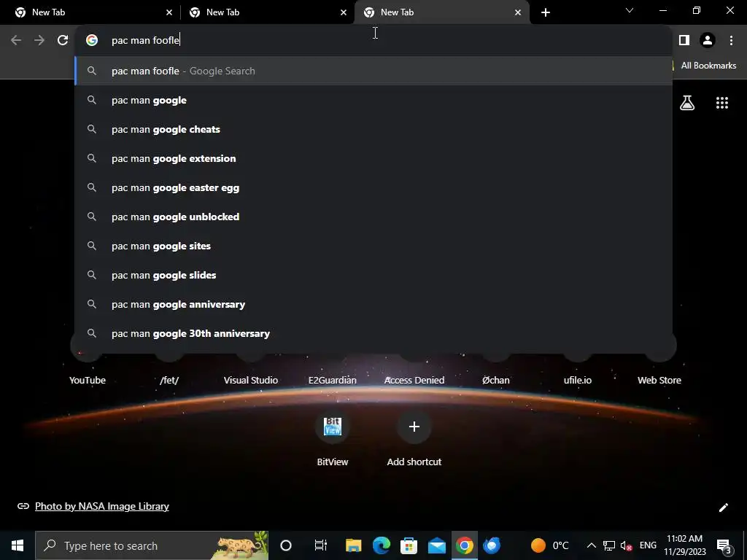Click the 'Type here to search' box
747x560 pixels.
pyautogui.click(x=152, y=545)
